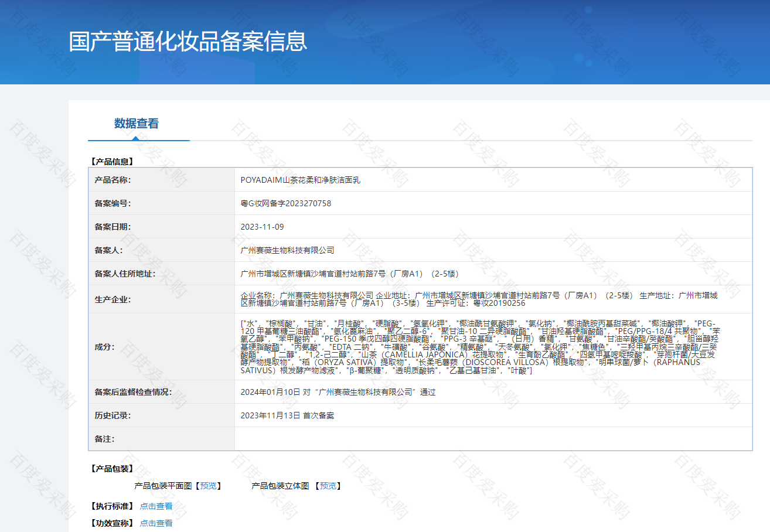Click the 2023年11月13日 首次备案 history entry
770x532 pixels.
pyautogui.click(x=287, y=415)
